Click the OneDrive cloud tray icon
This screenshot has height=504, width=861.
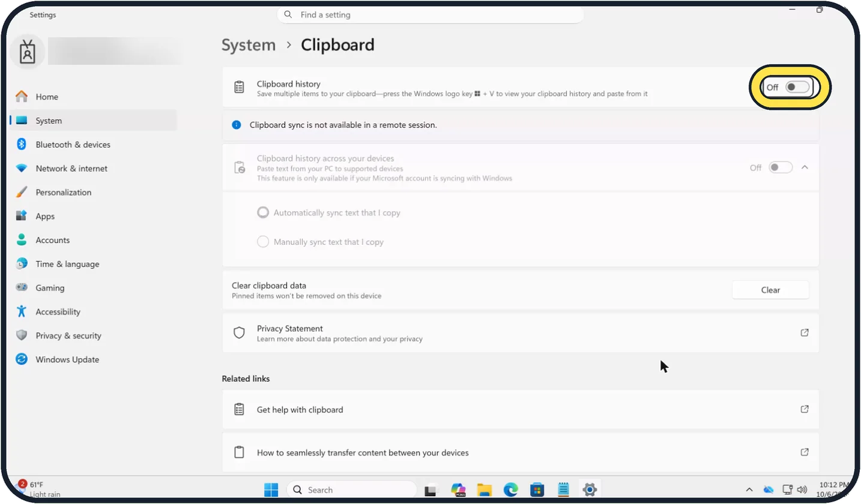tap(768, 490)
